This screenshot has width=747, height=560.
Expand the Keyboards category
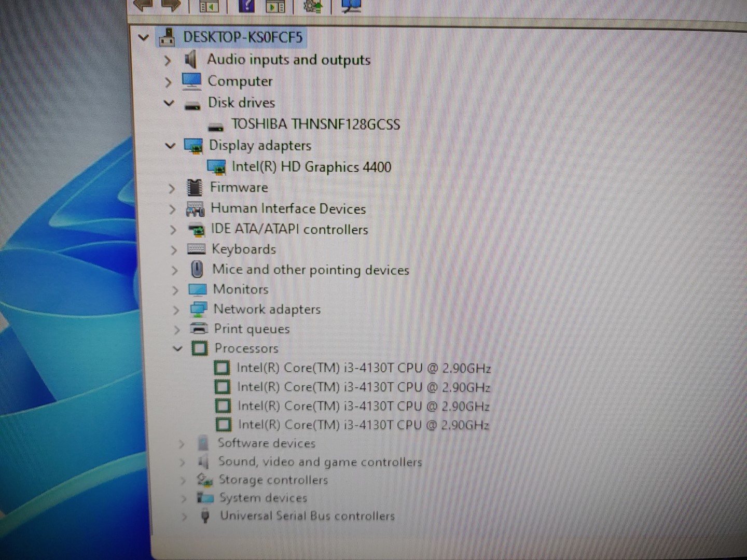174,250
